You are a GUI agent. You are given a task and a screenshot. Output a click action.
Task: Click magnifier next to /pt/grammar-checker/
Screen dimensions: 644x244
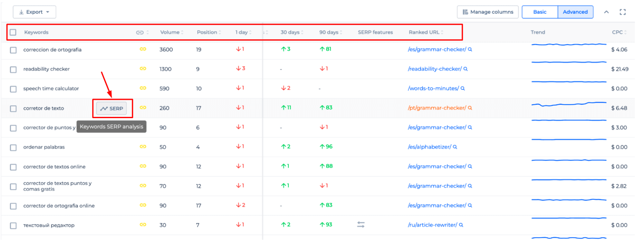470,108
